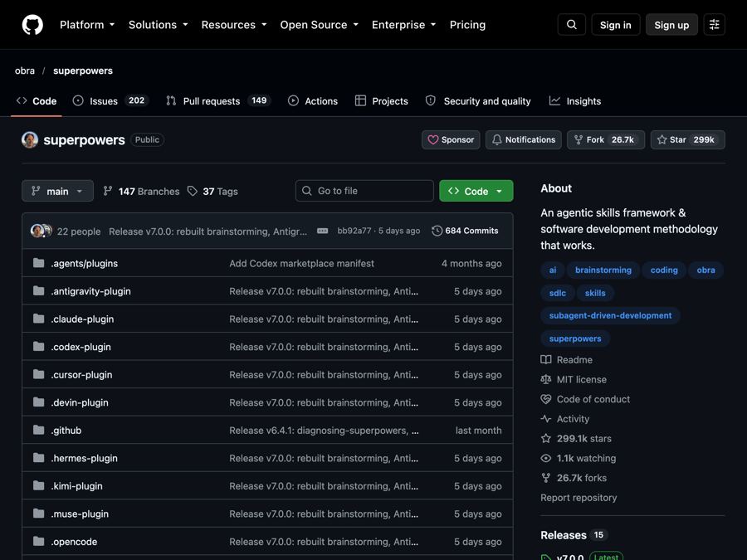Star the superpowers repository

[x=688, y=140]
